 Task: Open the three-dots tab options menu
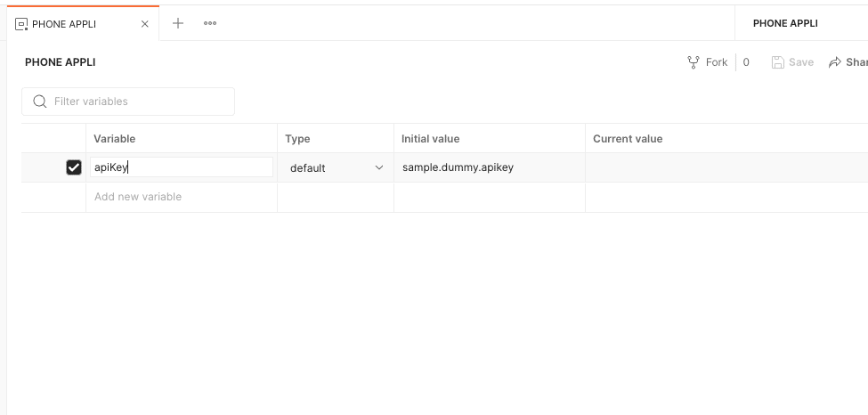coord(210,23)
